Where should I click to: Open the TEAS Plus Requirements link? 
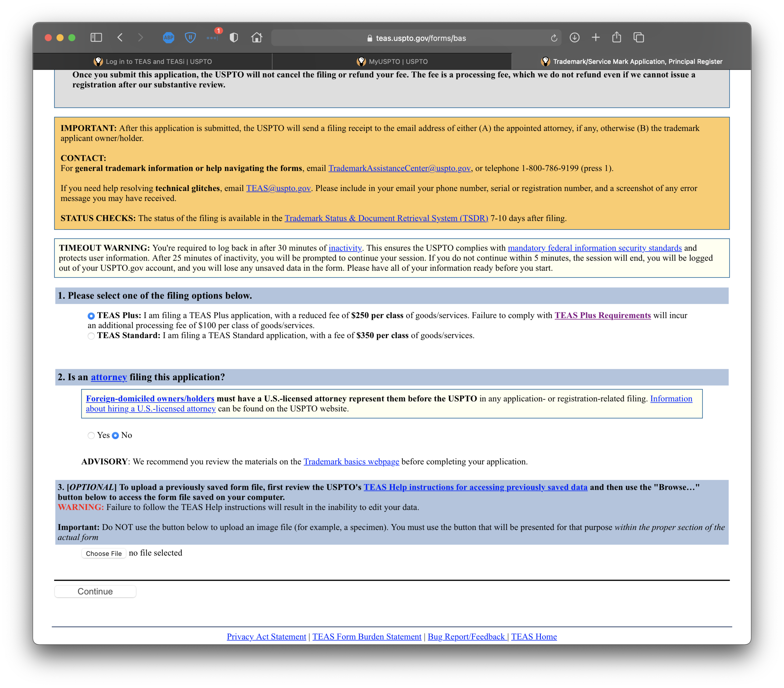click(602, 315)
